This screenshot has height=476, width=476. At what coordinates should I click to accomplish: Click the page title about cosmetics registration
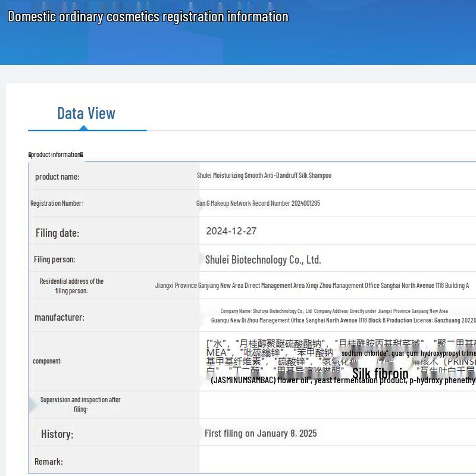(148, 17)
